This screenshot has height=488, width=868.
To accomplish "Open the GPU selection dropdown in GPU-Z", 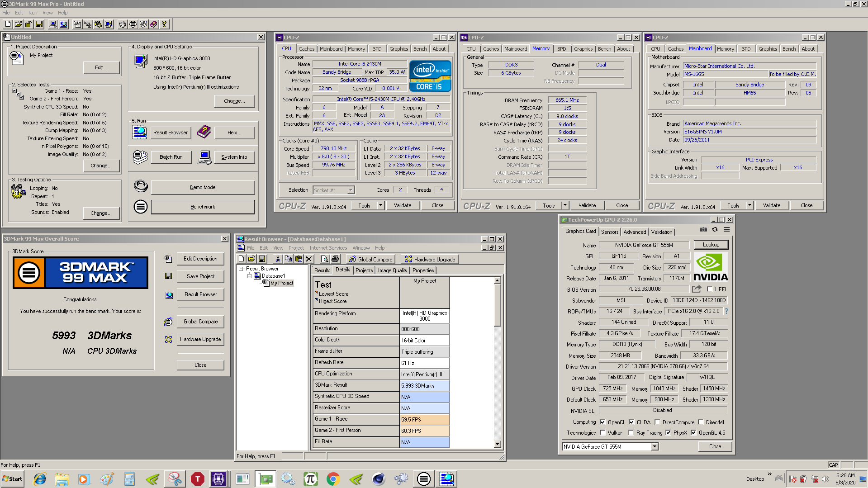I will pyautogui.click(x=655, y=446).
